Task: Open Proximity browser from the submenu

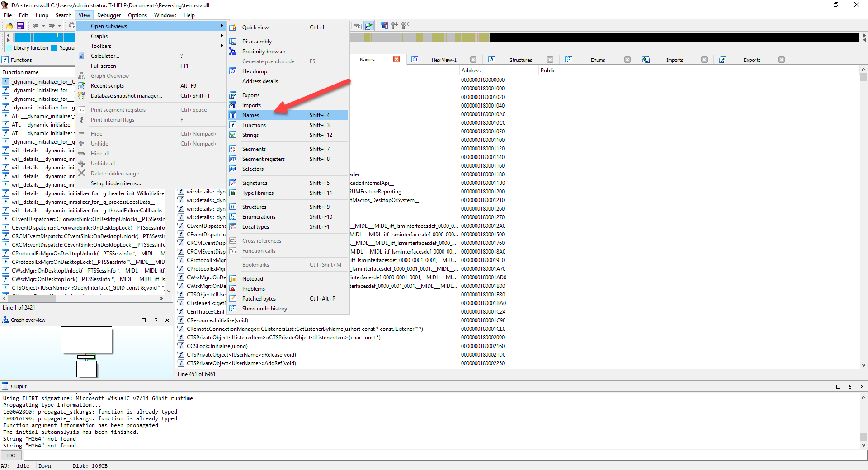Action: 264,52
